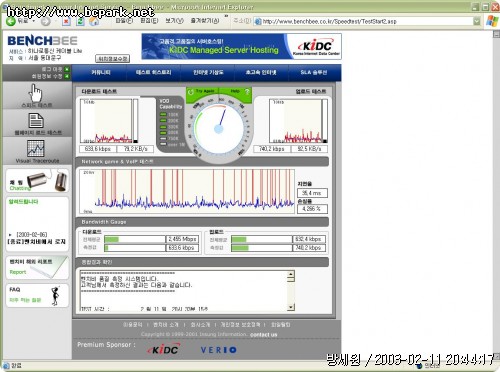Click the 92.5 KB/s upload value
Image resolution: width=500 pixels, height=372 pixels.
point(309,149)
